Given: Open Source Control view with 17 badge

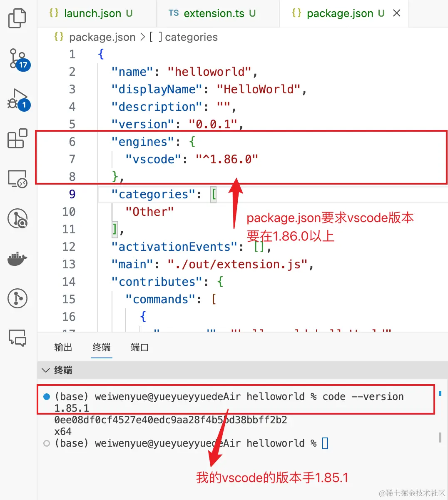Looking at the screenshot, I should pos(19,59).
